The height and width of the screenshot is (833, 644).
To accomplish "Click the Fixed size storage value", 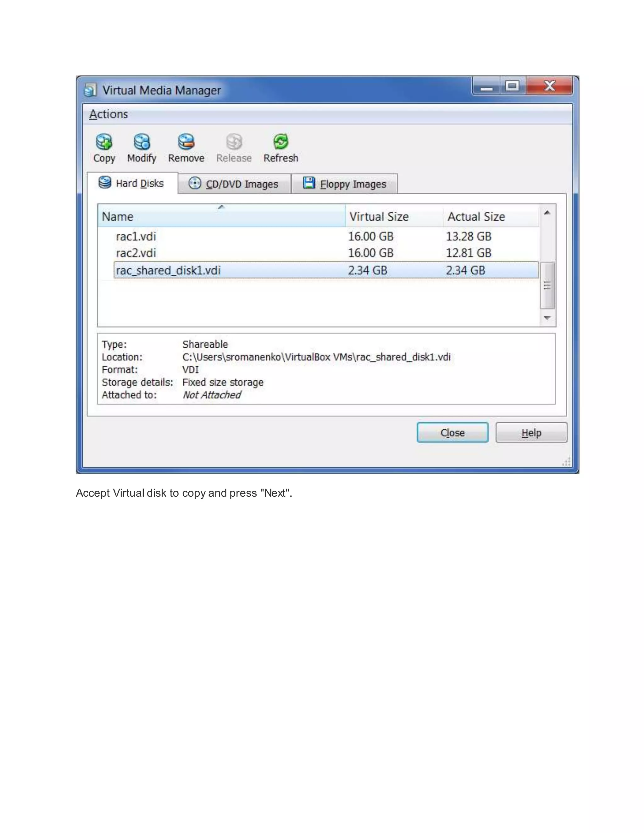I will 223,382.
